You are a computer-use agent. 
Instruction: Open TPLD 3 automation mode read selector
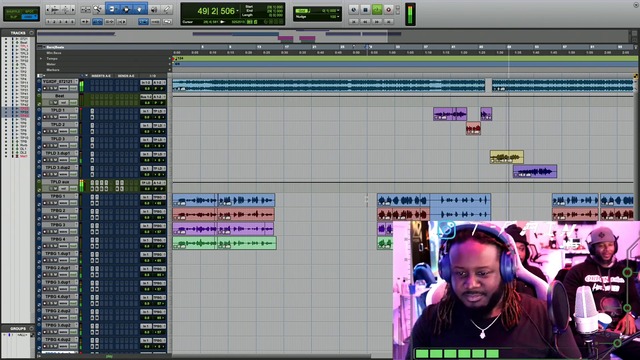click(x=73, y=145)
